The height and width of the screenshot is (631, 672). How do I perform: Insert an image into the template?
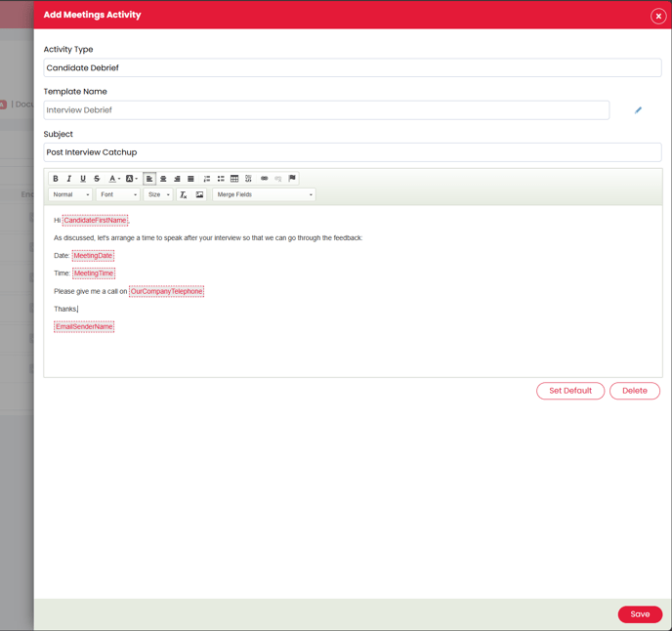200,194
